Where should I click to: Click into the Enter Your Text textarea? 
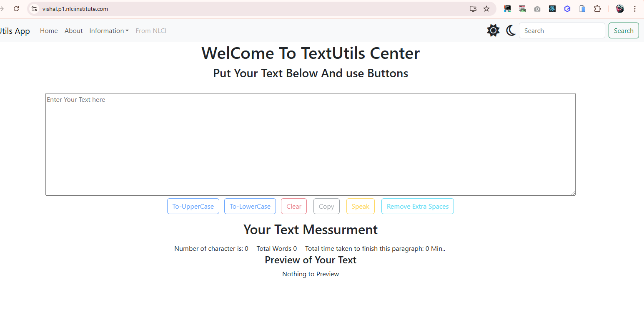[311, 144]
